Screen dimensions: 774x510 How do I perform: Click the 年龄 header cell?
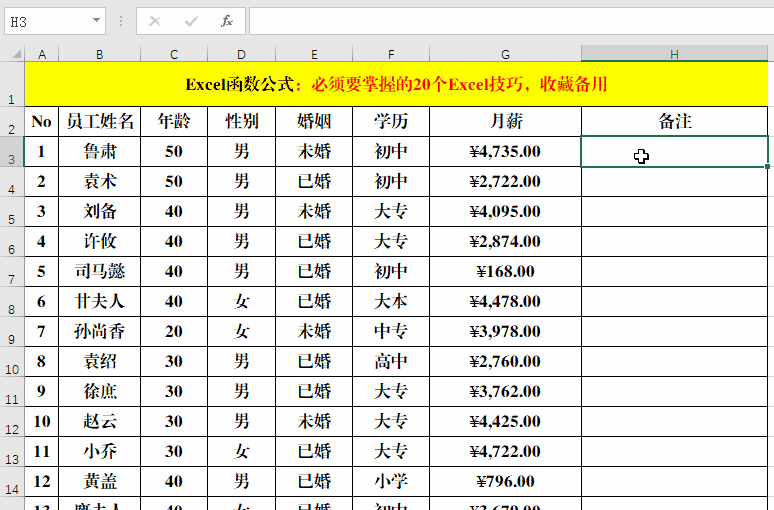click(174, 121)
